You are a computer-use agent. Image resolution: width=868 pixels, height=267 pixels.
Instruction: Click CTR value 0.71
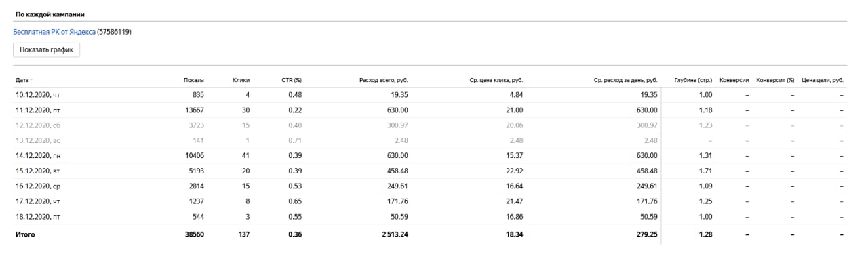294,141
